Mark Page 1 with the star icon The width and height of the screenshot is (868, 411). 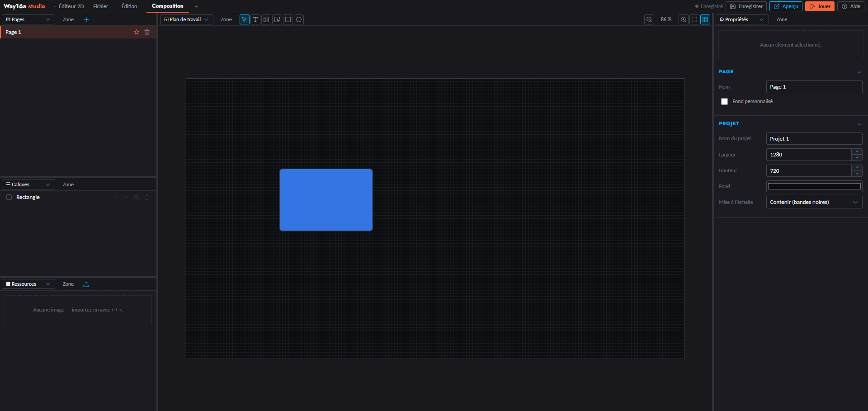pos(137,32)
